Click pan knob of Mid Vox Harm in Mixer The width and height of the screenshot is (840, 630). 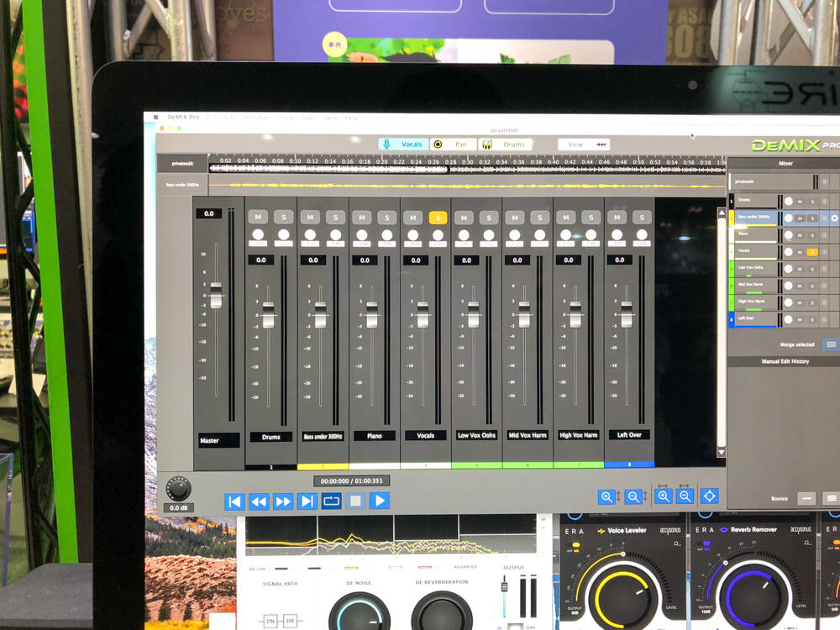788,286
